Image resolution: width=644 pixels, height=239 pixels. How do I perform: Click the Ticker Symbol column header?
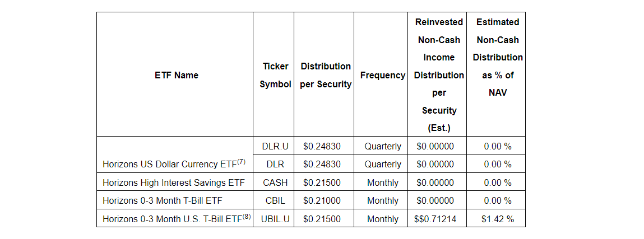pos(275,75)
